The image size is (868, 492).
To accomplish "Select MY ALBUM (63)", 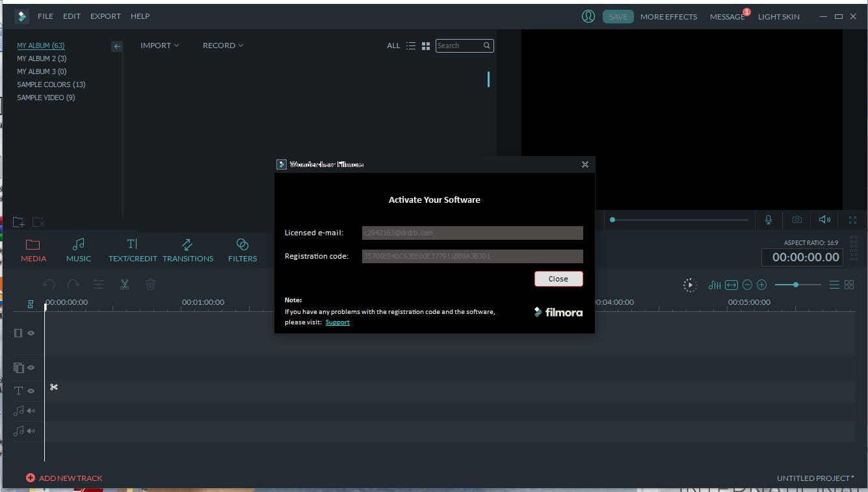I will point(41,45).
